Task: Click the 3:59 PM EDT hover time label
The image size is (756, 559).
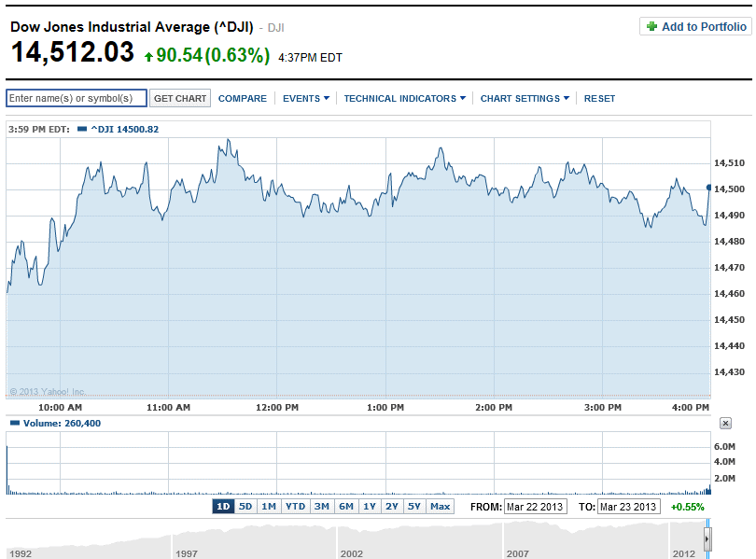Action: click(39, 129)
